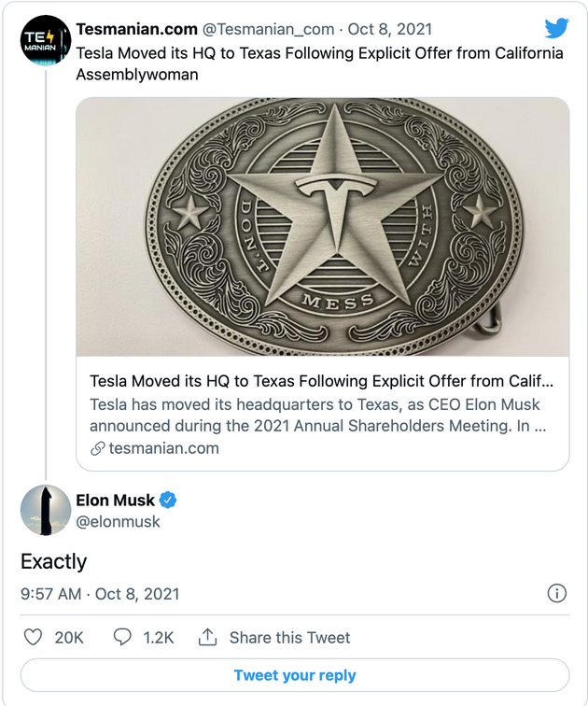This screenshot has width=588, height=706.
Task: Click the Twitter bird logo icon
Action: (x=556, y=29)
